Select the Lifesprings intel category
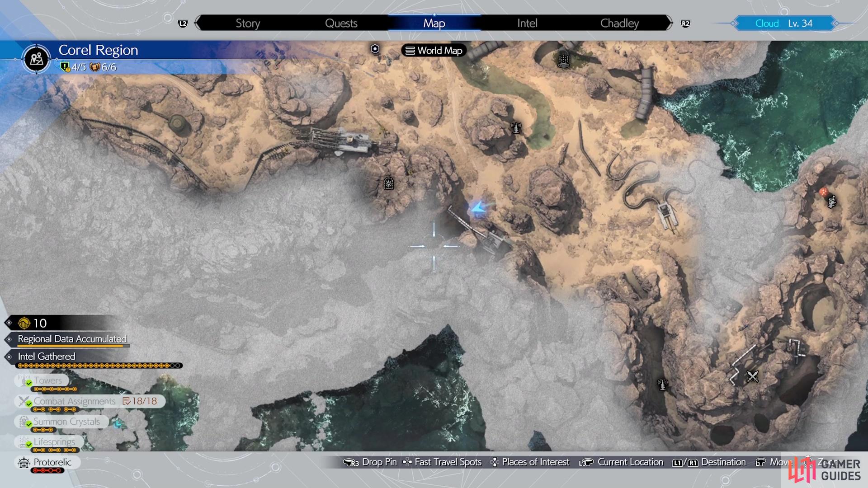 [49, 442]
